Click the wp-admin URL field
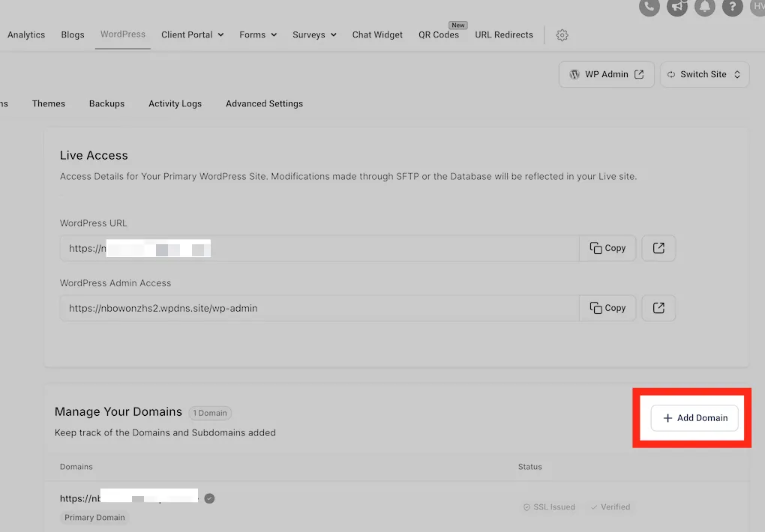Screen dimensions: 765x532 pos(319,308)
